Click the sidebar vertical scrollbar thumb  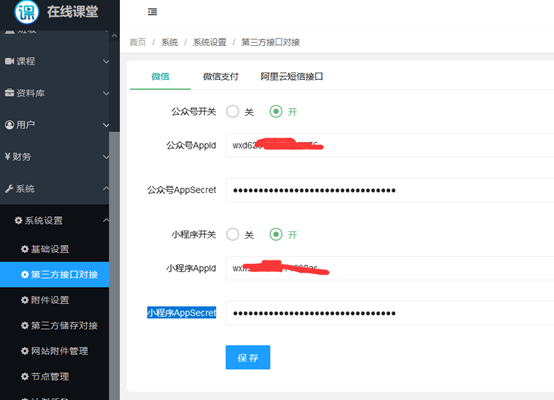click(x=114, y=266)
